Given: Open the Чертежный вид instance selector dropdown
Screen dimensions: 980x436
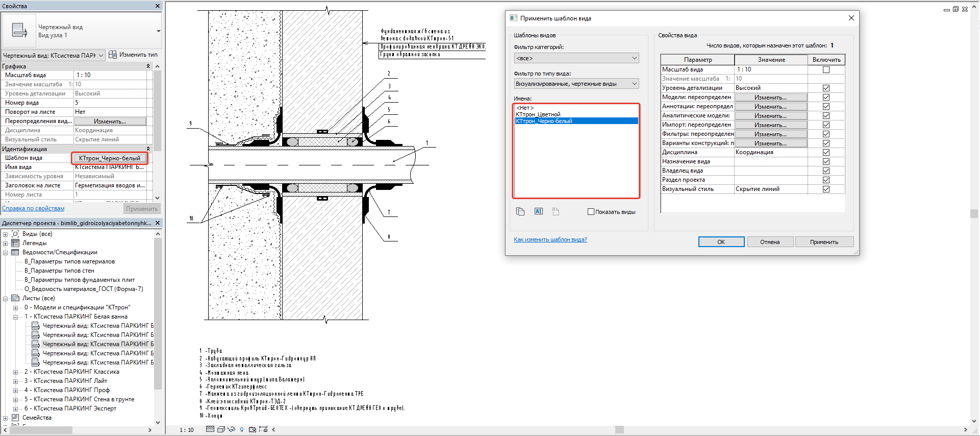Looking at the screenshot, I should pyautogui.click(x=54, y=55).
